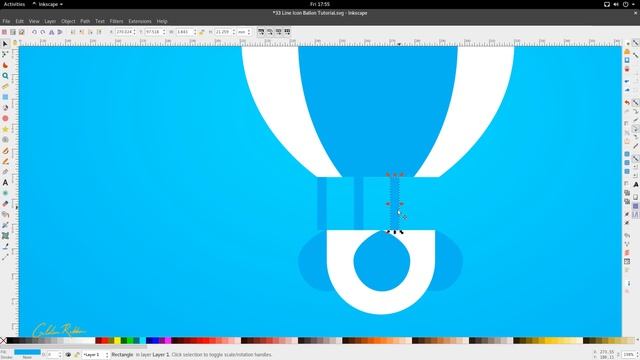The height and width of the screenshot is (360, 640).
Task: Click Activities in the top bar
Action: coord(14,4)
